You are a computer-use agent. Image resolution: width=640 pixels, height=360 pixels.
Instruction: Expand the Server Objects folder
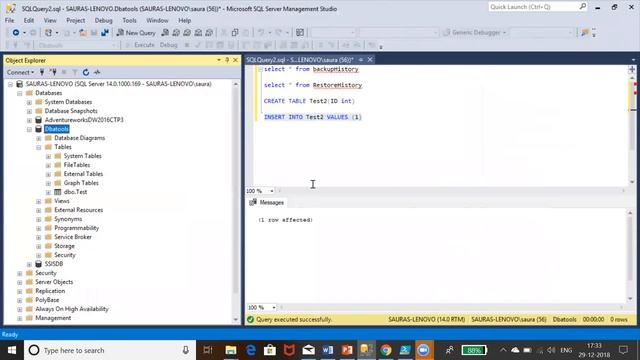(x=20, y=282)
